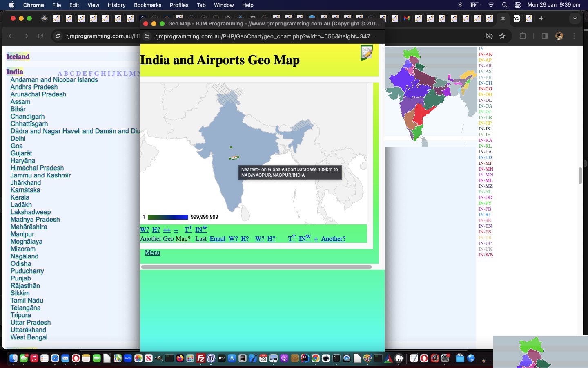
Task: Reload the page in the background Chrome window
Action: (40, 36)
